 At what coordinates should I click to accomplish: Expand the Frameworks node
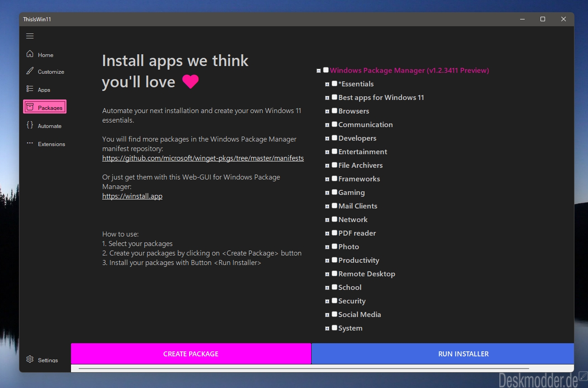click(327, 179)
